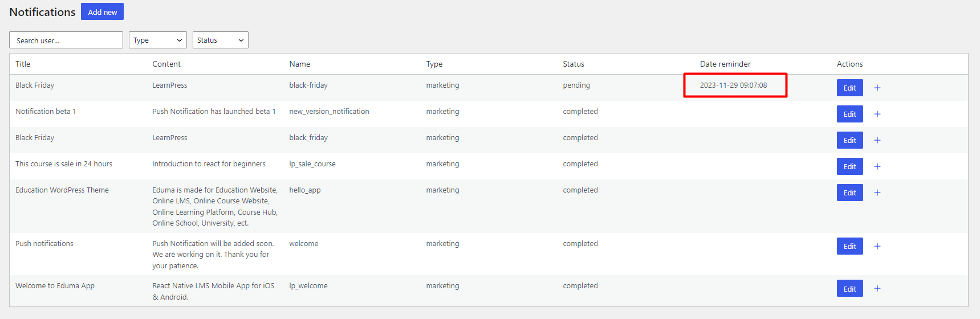This screenshot has width=980, height=319.
Task: Click the plus icon in the black_friday row
Action: click(x=877, y=140)
